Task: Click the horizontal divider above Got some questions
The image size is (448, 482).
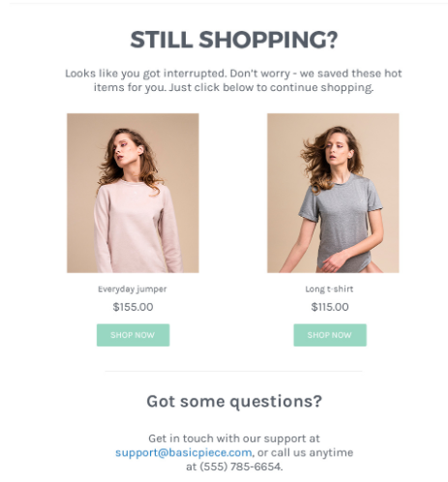Action: 234,372
